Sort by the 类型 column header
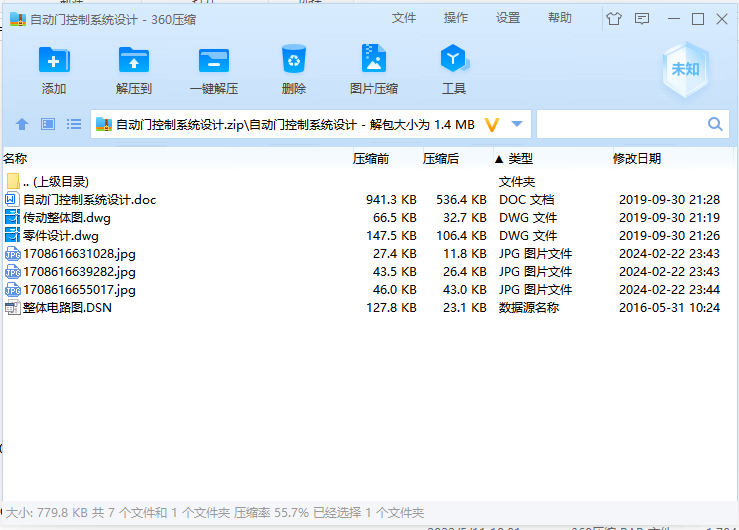 (x=520, y=158)
